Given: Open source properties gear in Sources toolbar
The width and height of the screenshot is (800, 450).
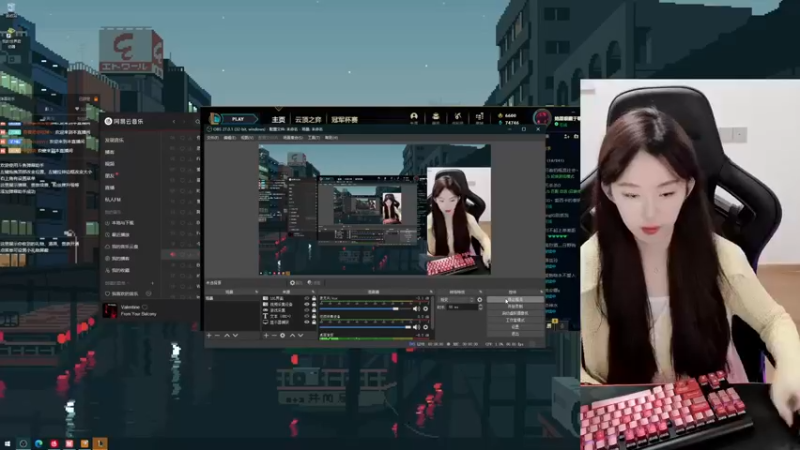Looking at the screenshot, I should 283,335.
